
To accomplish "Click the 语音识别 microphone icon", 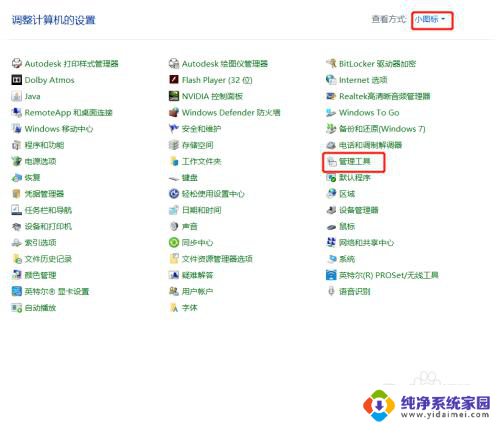I will (x=331, y=291).
